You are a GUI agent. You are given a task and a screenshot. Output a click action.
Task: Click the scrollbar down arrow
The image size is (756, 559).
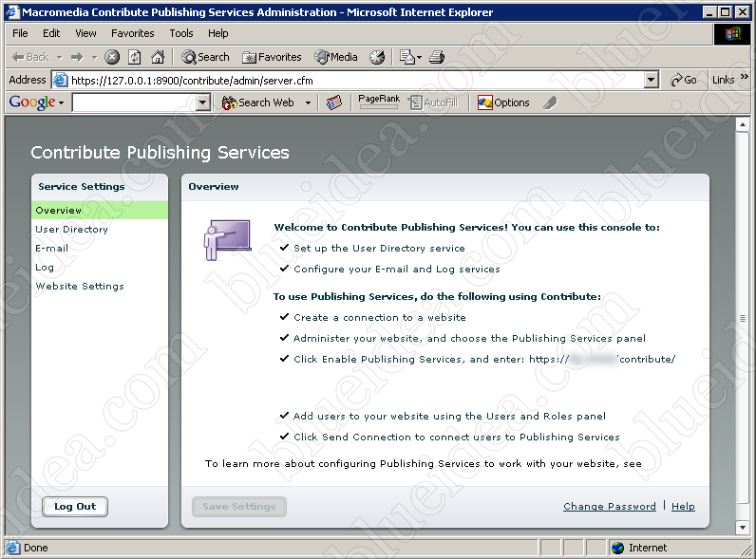tap(743, 528)
